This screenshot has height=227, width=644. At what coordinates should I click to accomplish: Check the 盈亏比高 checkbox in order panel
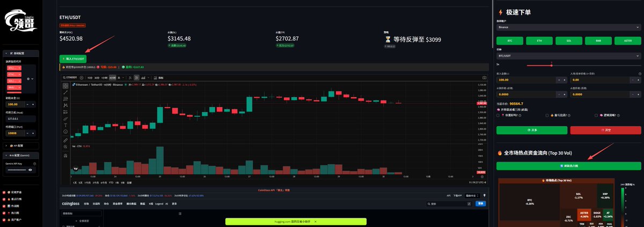[547, 115]
